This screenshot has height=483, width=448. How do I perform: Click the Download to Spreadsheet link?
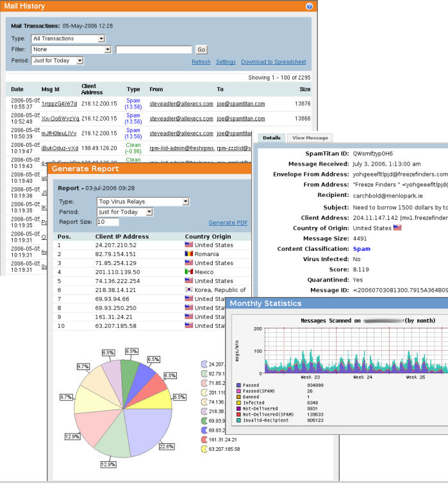[x=273, y=62]
